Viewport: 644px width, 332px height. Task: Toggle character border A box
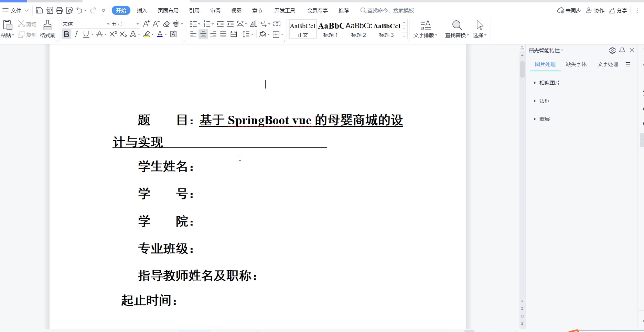point(173,34)
